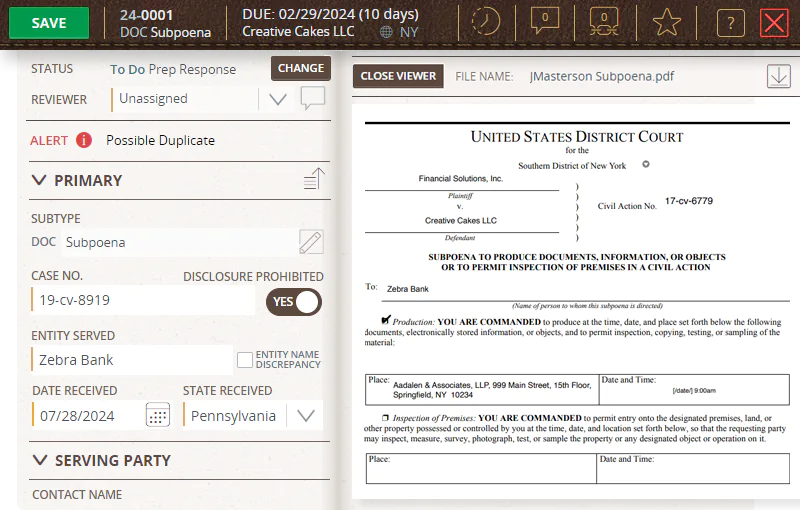Mark record as favorite with star
The height and width of the screenshot is (510, 800).
point(667,23)
